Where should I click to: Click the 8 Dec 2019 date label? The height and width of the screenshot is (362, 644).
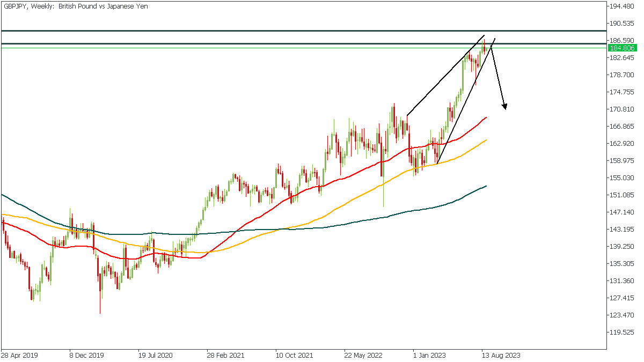pyautogui.click(x=86, y=355)
